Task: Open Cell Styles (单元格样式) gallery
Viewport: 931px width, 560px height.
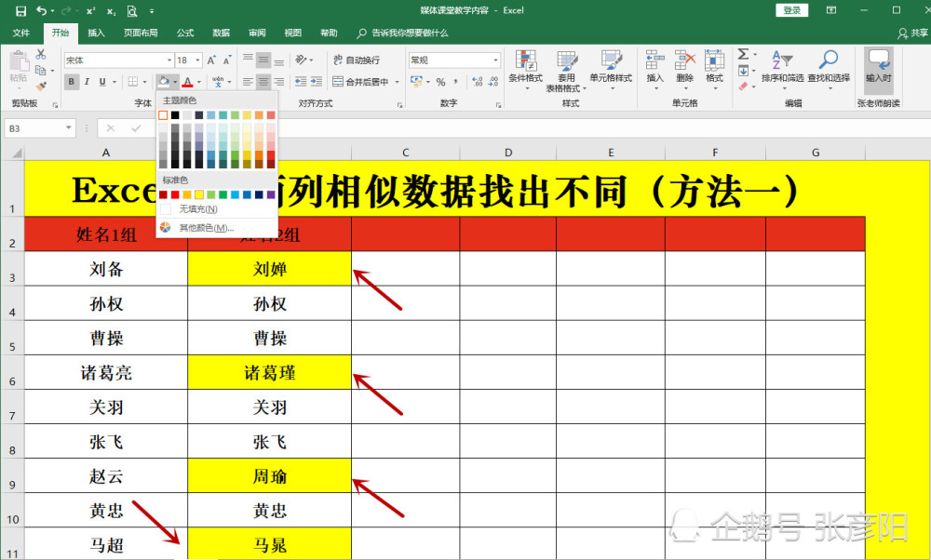Action: tap(611, 70)
